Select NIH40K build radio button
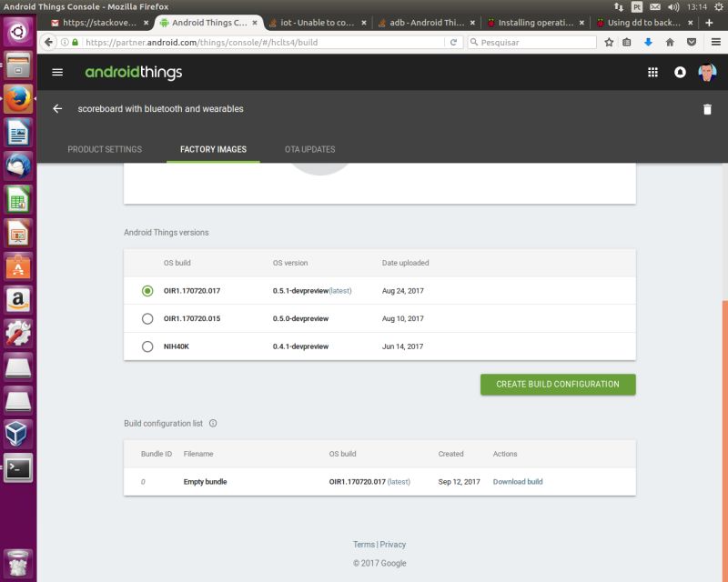This screenshot has height=582, width=728. point(147,346)
